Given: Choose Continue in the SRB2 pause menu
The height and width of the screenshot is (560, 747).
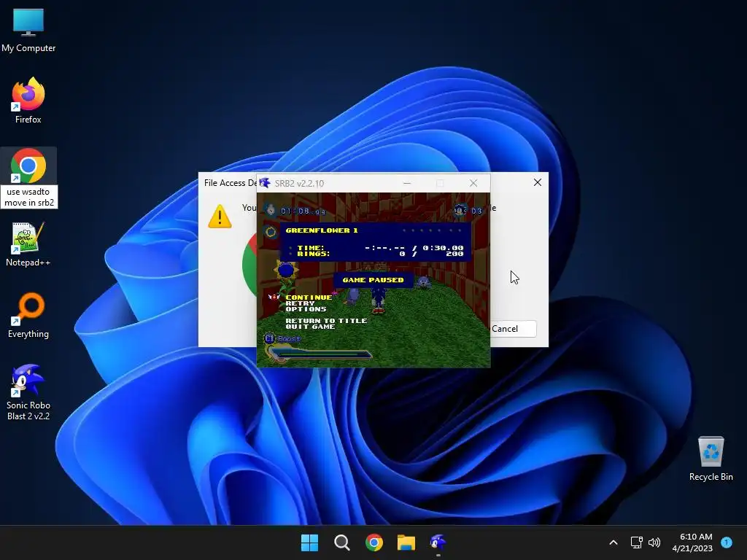Looking at the screenshot, I should (x=309, y=297).
